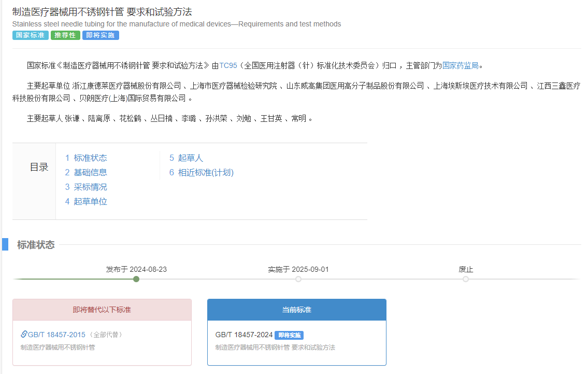This screenshot has width=588, height=374.
Task: Click the blue 国家标准 tag
Action: tap(30, 35)
